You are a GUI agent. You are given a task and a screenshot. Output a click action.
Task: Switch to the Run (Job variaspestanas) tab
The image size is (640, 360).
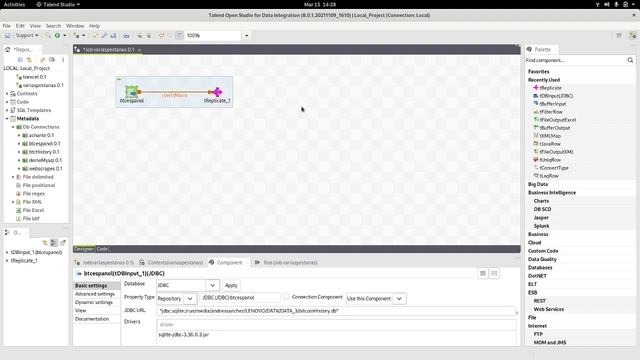point(287,262)
